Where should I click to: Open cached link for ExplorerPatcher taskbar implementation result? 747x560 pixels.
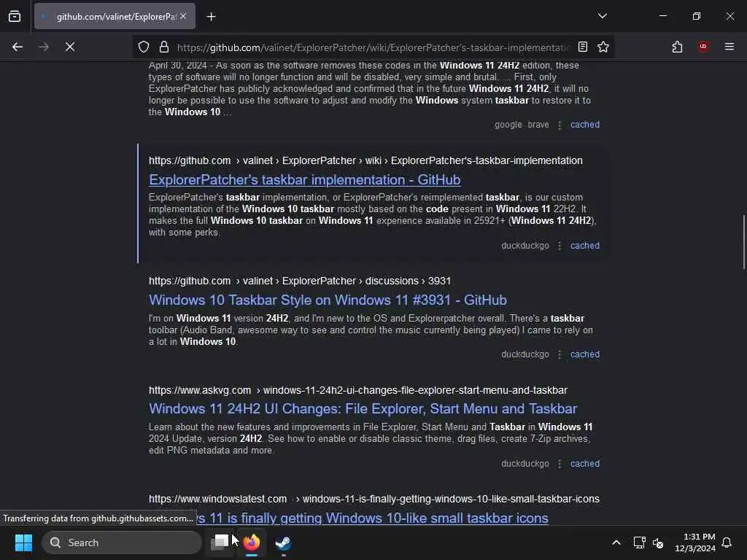tap(585, 246)
